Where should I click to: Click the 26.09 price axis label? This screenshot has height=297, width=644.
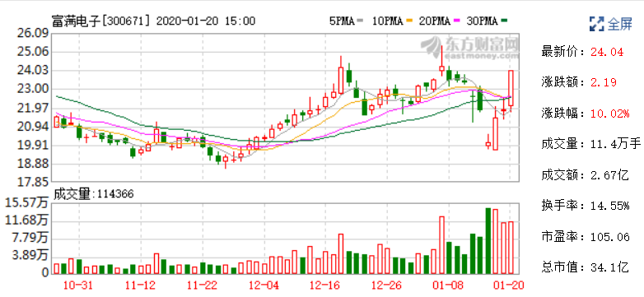click(x=33, y=34)
